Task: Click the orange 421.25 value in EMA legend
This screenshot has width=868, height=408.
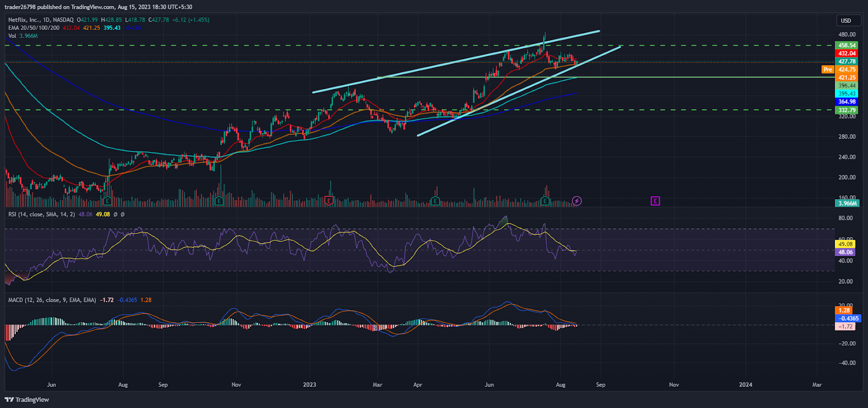Action: [91, 28]
